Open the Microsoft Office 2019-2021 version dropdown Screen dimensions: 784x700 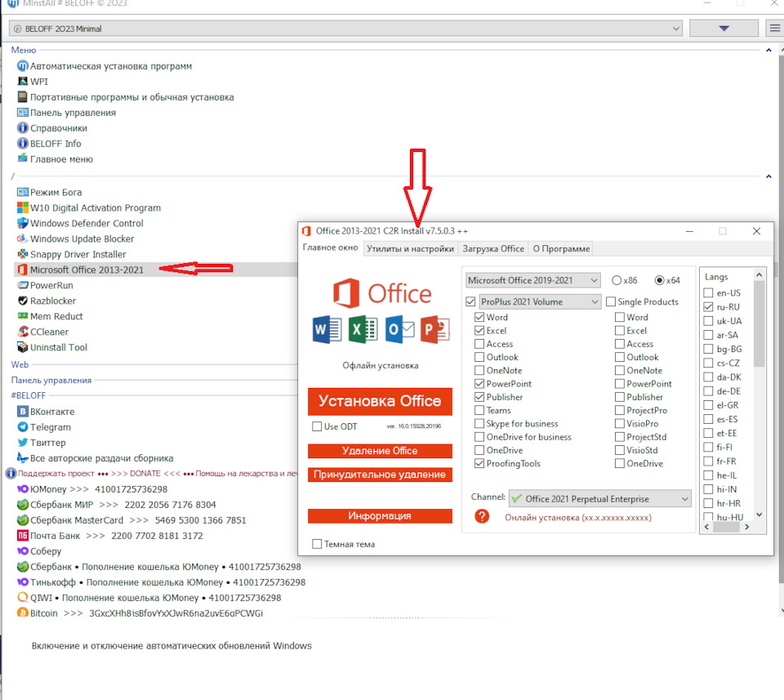532,280
